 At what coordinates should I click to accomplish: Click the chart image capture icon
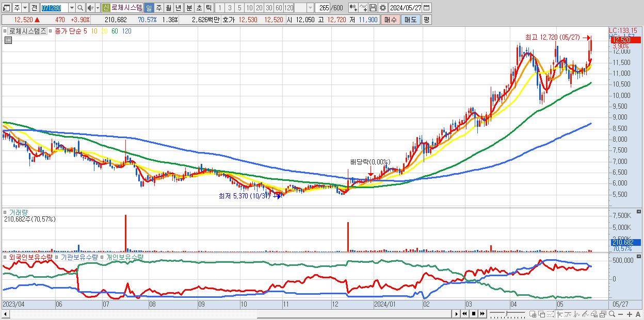click(x=603, y=314)
